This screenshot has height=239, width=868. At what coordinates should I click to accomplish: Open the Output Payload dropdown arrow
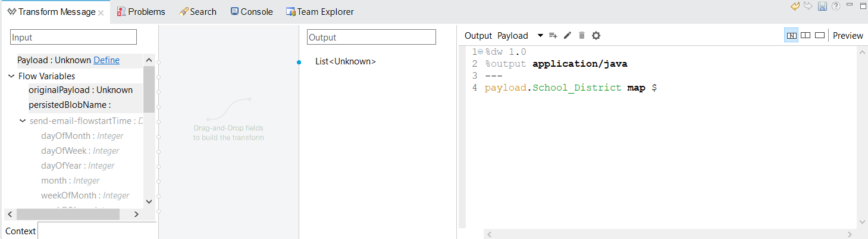click(x=540, y=36)
